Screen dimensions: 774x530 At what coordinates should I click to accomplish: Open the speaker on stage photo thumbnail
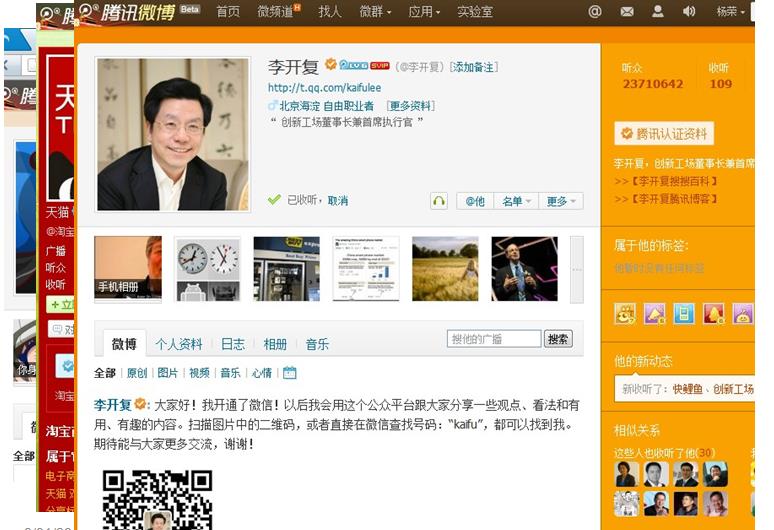525,268
